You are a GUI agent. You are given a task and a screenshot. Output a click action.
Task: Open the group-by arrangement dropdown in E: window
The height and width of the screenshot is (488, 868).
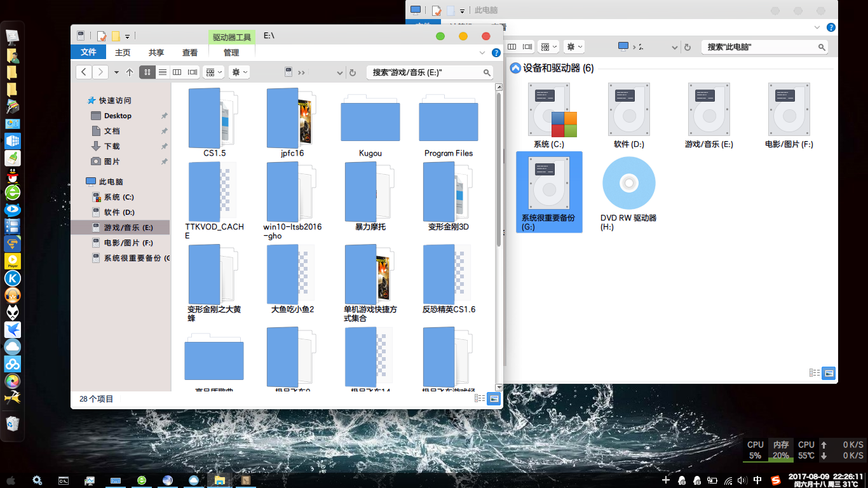(x=214, y=72)
